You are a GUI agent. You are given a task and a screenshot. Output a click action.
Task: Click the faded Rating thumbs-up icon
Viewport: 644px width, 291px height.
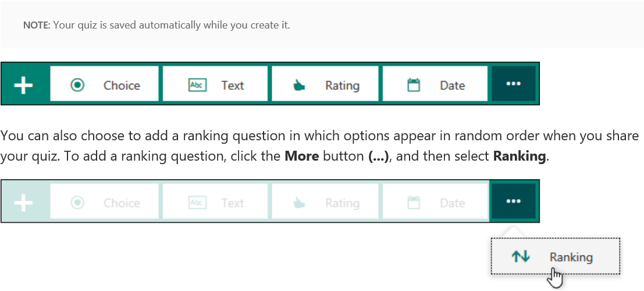299,203
